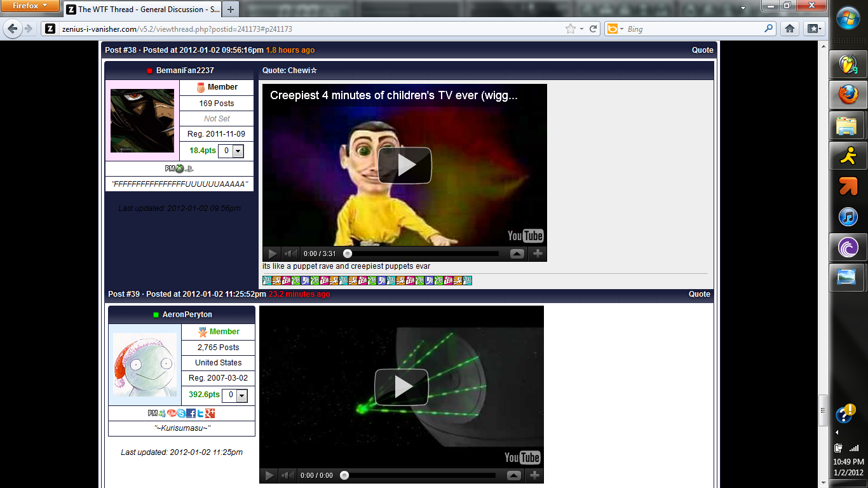The height and width of the screenshot is (488, 868).
Task: Click AeronPeryton's Skype icon
Action: pyautogui.click(x=181, y=413)
